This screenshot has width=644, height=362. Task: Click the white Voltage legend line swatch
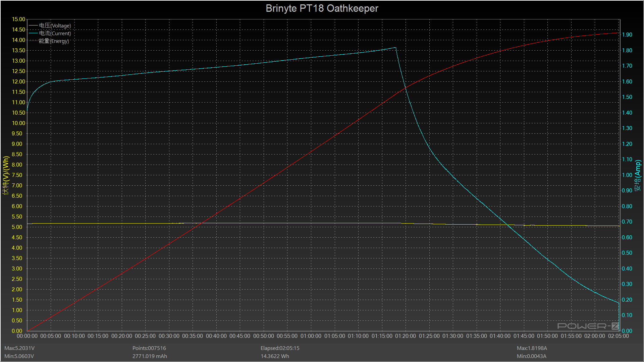coord(33,25)
